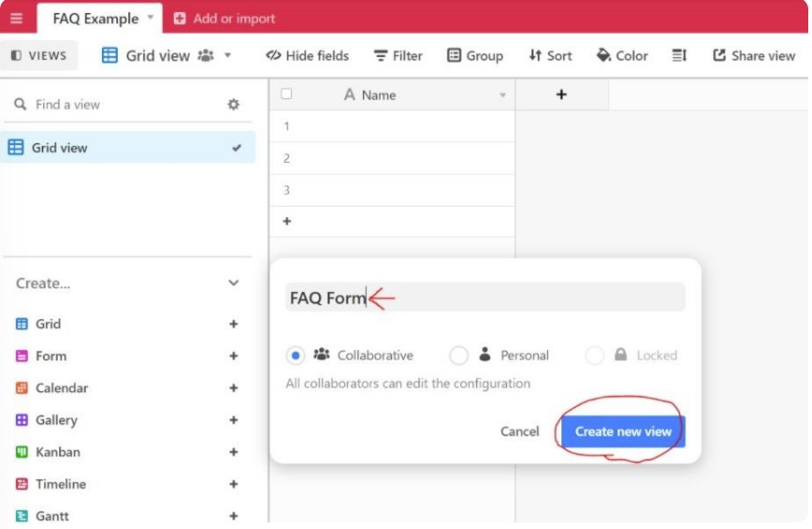Cancel the new view dialog

pyautogui.click(x=519, y=432)
